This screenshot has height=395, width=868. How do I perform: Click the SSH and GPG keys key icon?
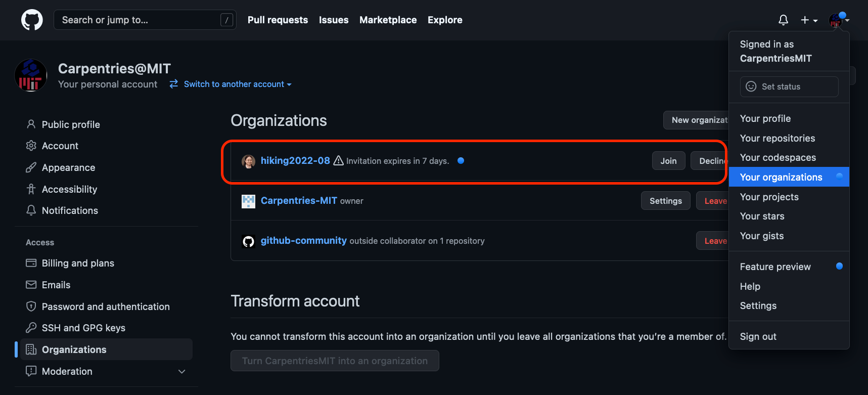point(31,328)
